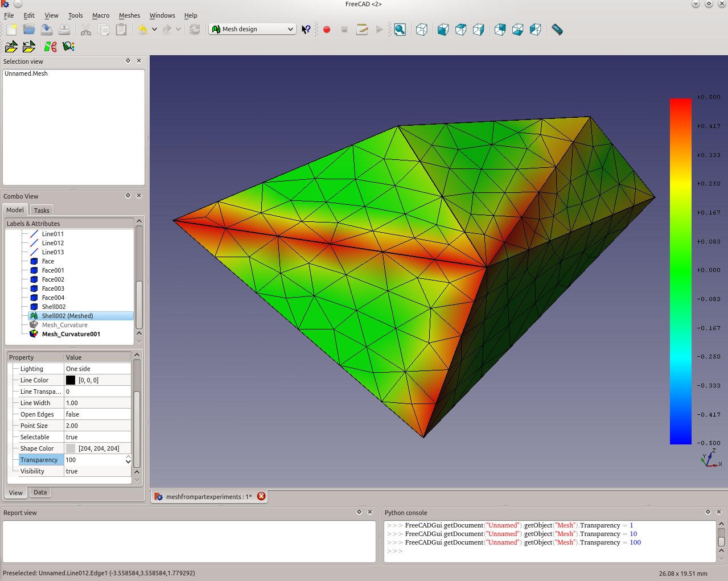Open the Windows menu

pos(162,15)
